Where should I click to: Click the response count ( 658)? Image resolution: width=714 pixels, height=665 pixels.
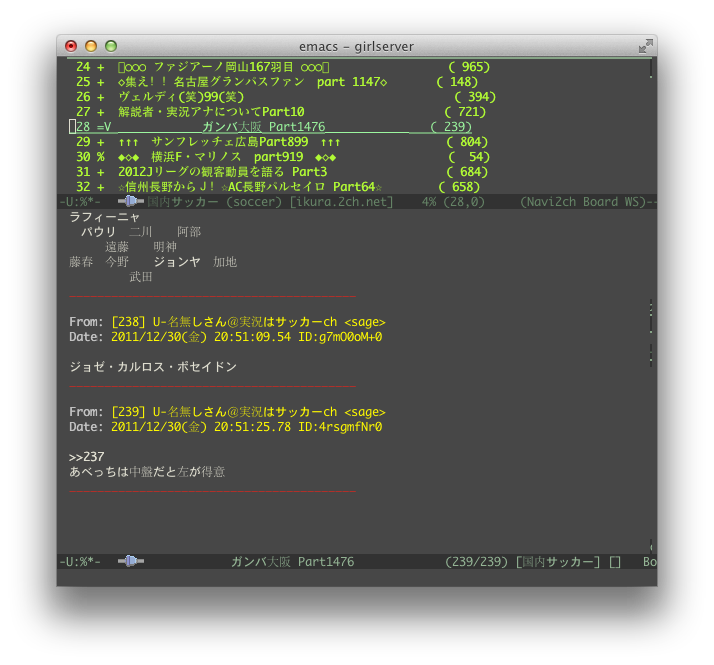[x=459, y=187]
